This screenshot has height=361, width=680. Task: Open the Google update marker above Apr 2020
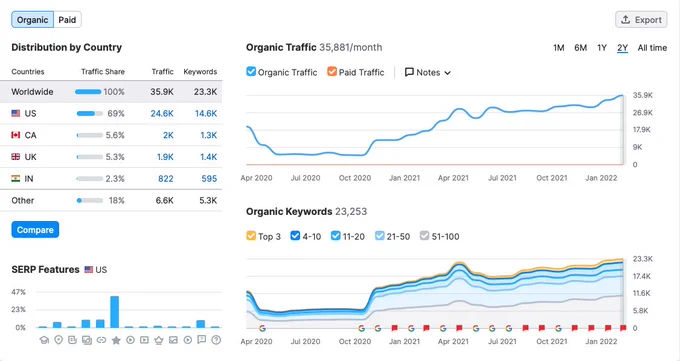262,328
